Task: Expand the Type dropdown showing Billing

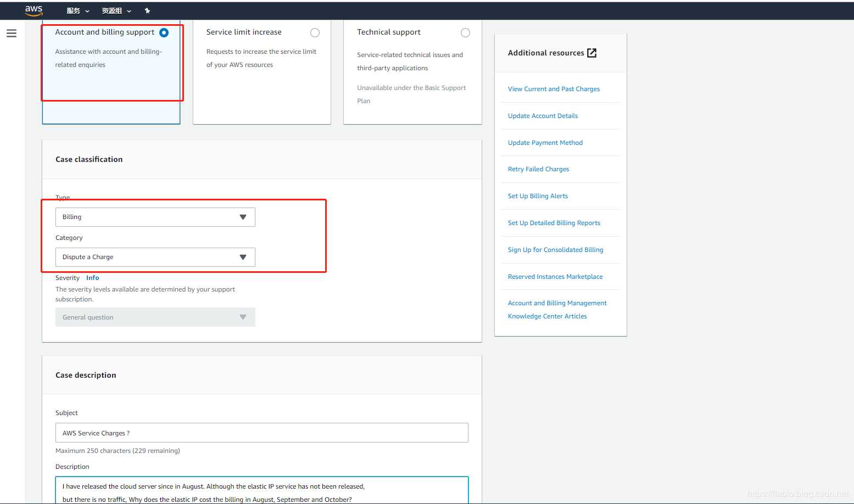Action: (155, 217)
